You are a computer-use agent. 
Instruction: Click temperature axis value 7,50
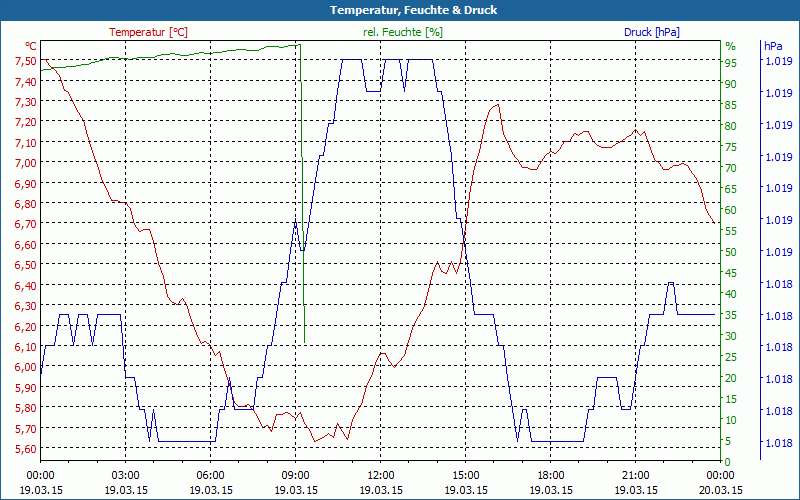point(26,61)
